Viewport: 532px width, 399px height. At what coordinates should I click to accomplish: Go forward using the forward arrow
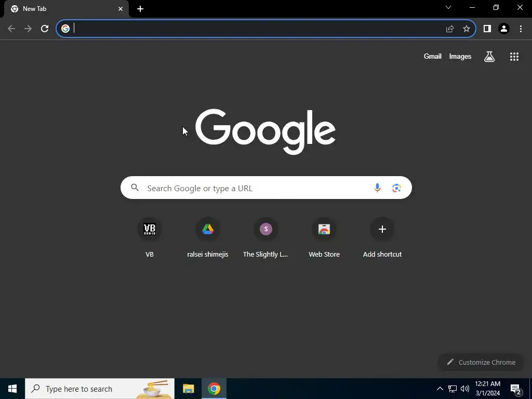[28, 29]
